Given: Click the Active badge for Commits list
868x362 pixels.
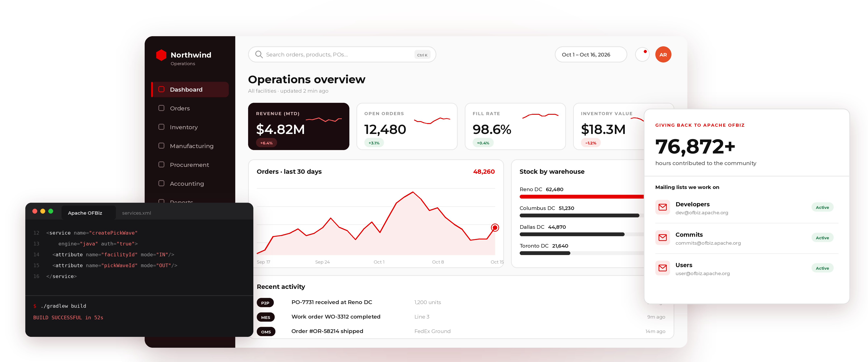Looking at the screenshot, I should [x=822, y=238].
